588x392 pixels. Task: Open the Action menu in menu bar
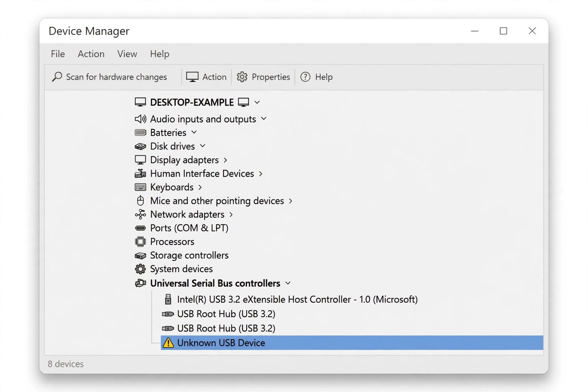click(x=91, y=54)
